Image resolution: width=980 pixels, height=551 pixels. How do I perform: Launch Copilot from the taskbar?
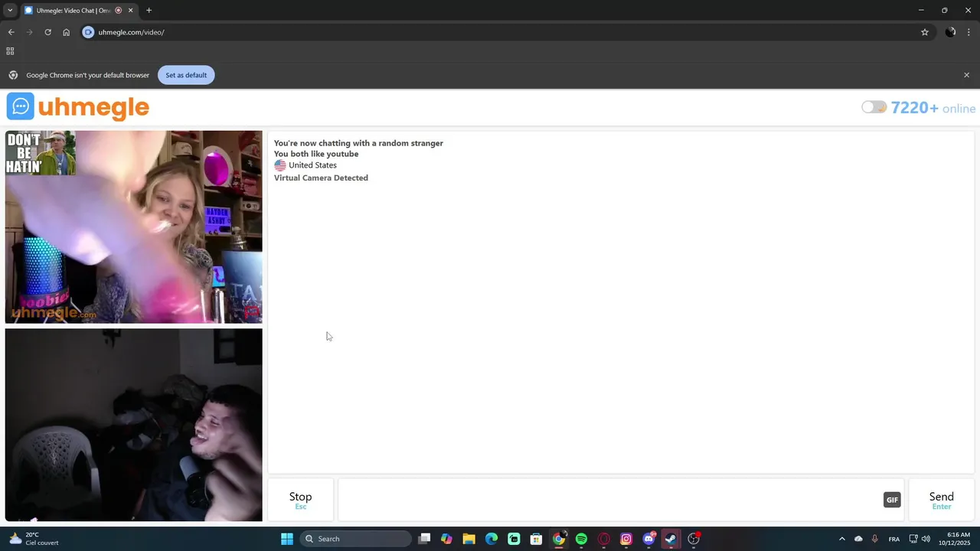(446, 539)
